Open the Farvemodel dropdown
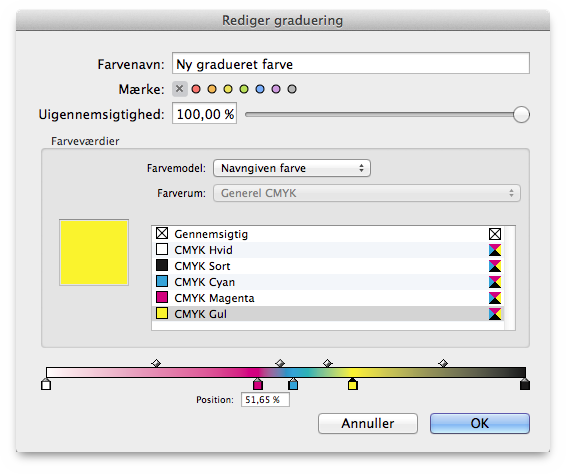Screen dimensions: 566x474 [x=292, y=168]
